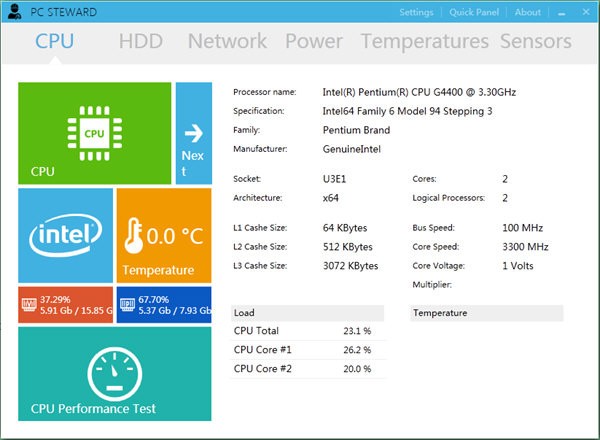Click the Next arrow tile
600x440 pixels.
point(193,133)
